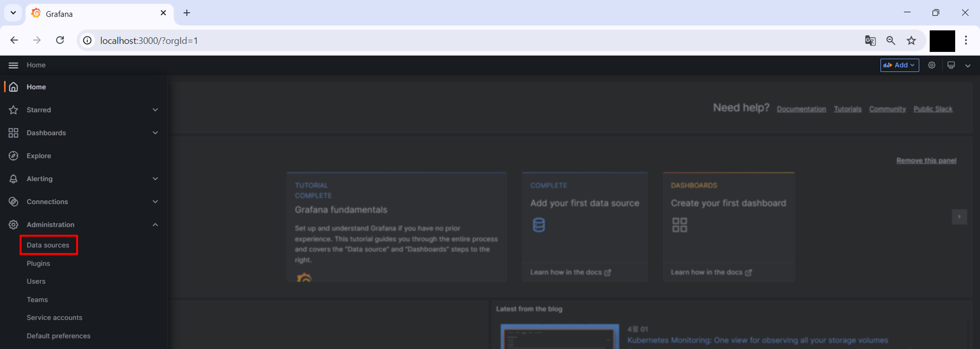Open a new browser tab
Screen dimensions: 980x349
click(187, 13)
